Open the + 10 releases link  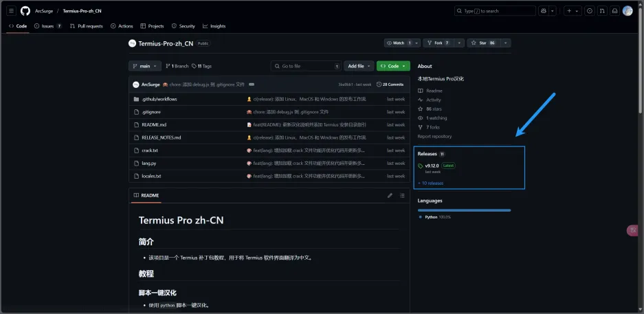coord(430,183)
